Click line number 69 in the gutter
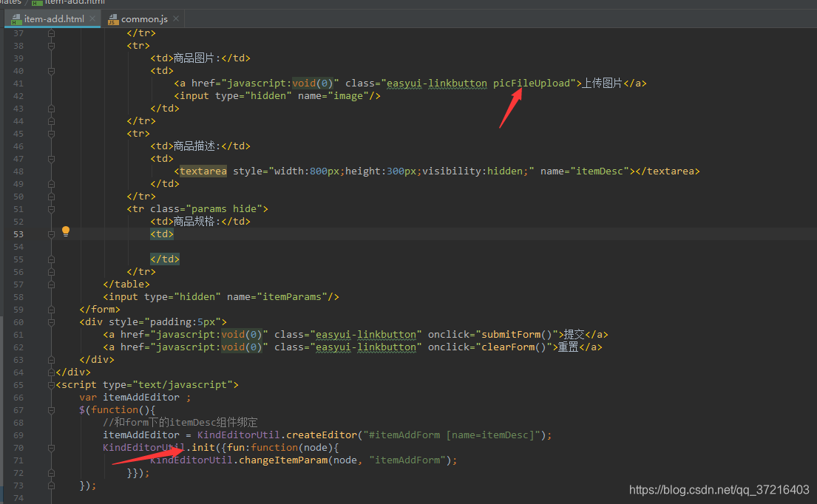Screen dimensions: 817x504 [18, 435]
